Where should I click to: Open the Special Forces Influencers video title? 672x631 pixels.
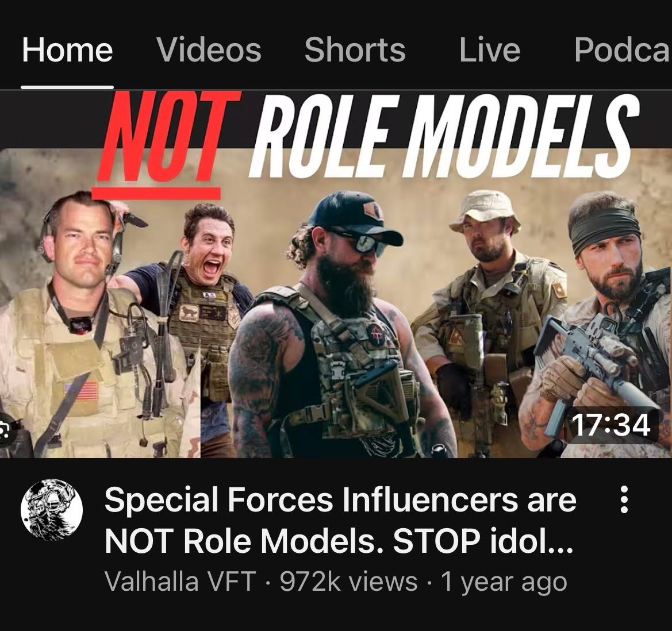click(x=340, y=520)
